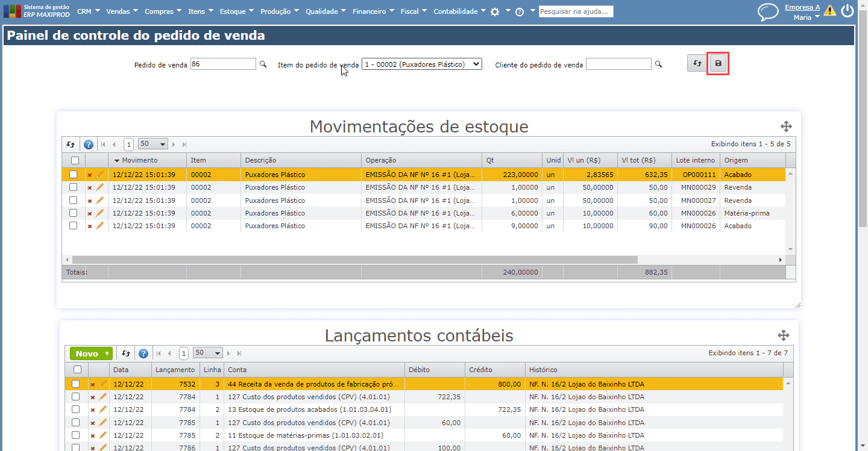Open the Novo button dropdown arrow
868x451 pixels.
(x=107, y=353)
